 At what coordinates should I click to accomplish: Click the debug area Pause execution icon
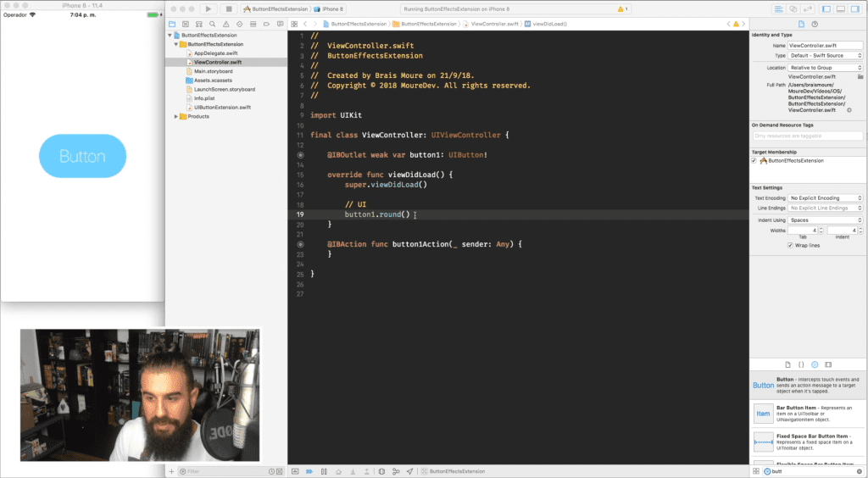pyautogui.click(x=324, y=471)
